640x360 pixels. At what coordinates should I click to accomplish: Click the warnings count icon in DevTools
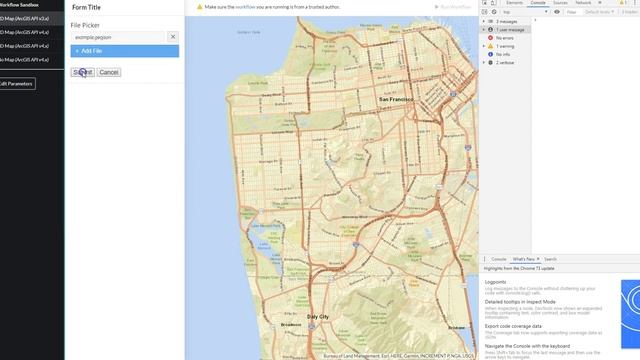(623, 3)
